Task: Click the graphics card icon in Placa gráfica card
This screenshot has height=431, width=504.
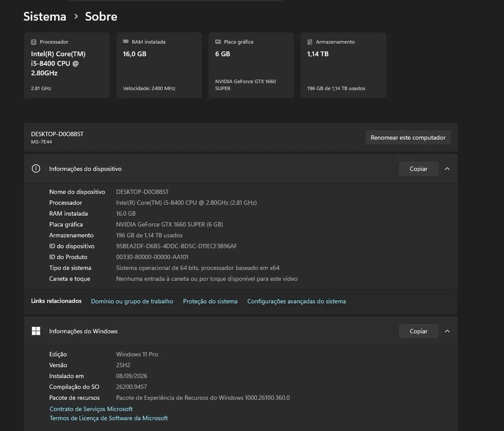Action: tap(218, 42)
